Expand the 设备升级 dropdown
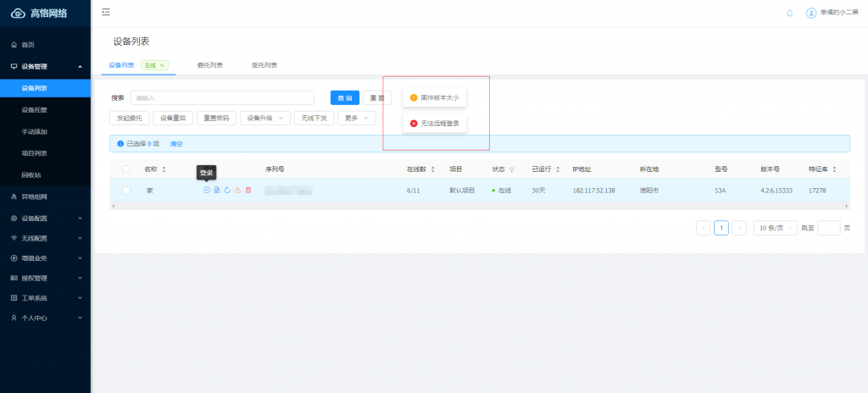This screenshot has height=393, width=868. pos(265,118)
